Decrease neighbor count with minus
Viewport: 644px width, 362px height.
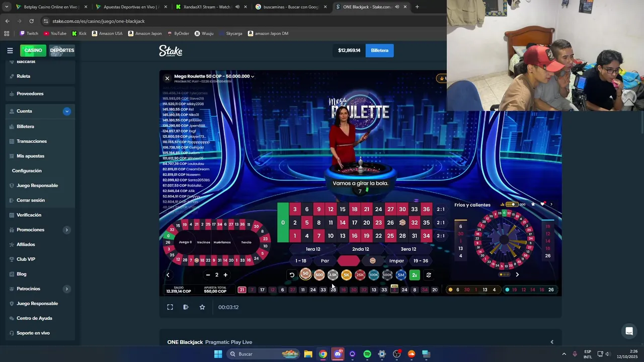(x=208, y=275)
